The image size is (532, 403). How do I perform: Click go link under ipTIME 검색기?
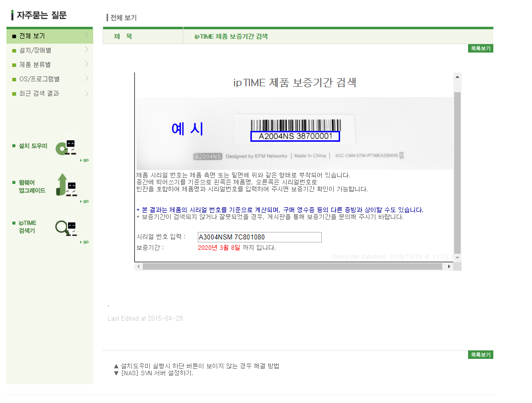point(84,242)
